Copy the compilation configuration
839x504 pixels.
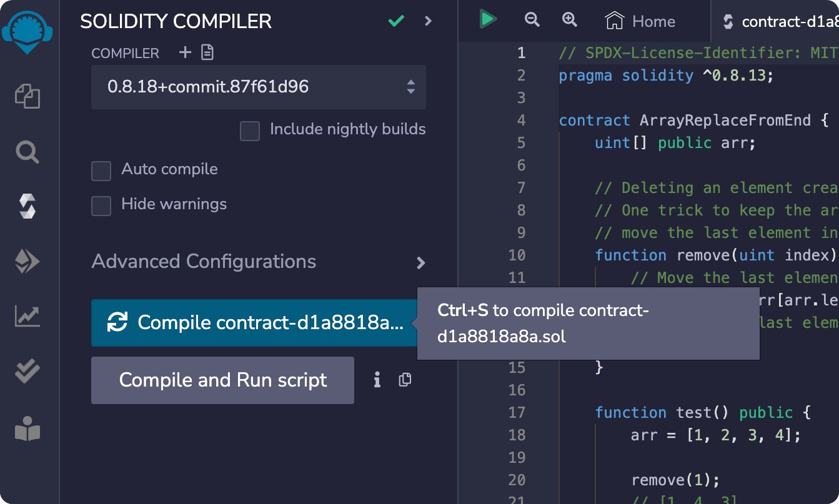[405, 380]
